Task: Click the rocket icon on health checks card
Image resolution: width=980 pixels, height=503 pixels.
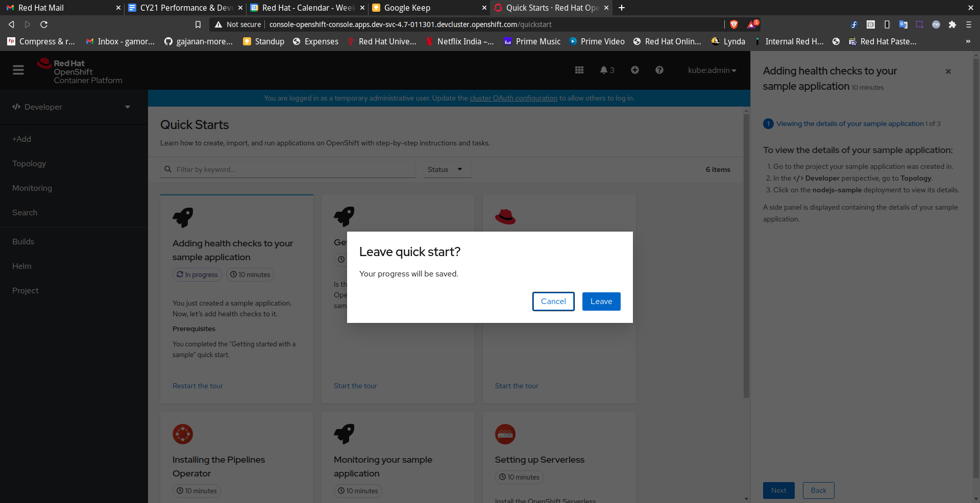Action: coord(183,217)
